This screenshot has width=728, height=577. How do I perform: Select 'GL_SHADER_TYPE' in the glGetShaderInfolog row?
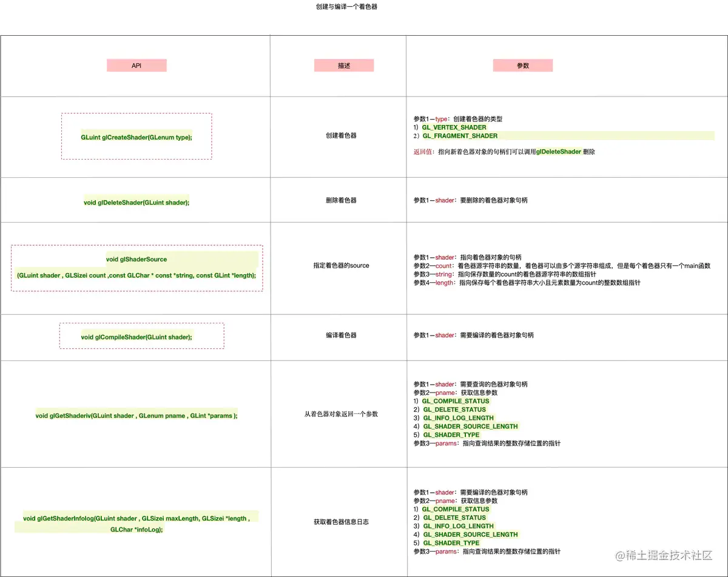(451, 543)
